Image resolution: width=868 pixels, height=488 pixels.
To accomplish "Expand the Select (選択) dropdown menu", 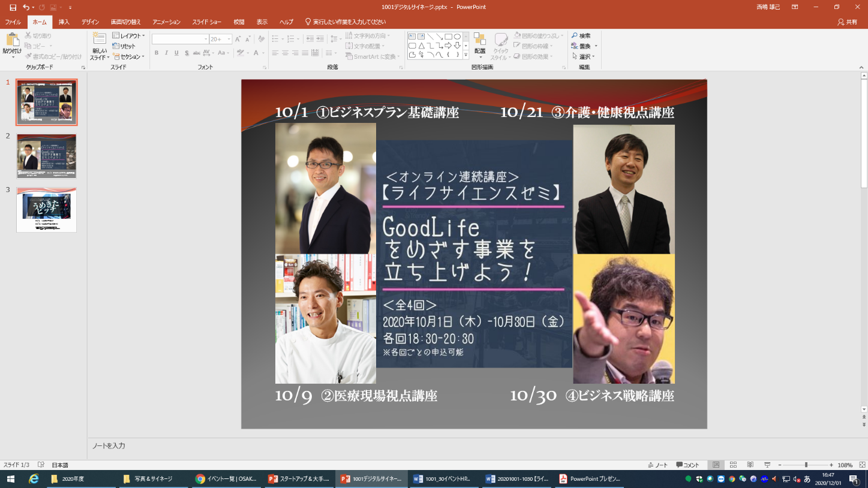I will (584, 56).
